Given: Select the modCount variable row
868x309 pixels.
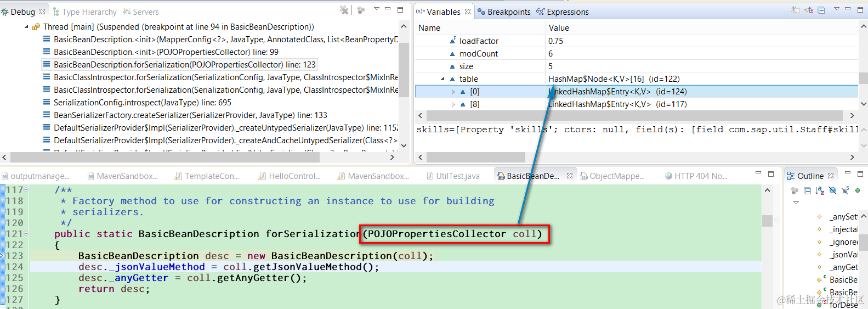Looking at the screenshot, I should pos(636,54).
